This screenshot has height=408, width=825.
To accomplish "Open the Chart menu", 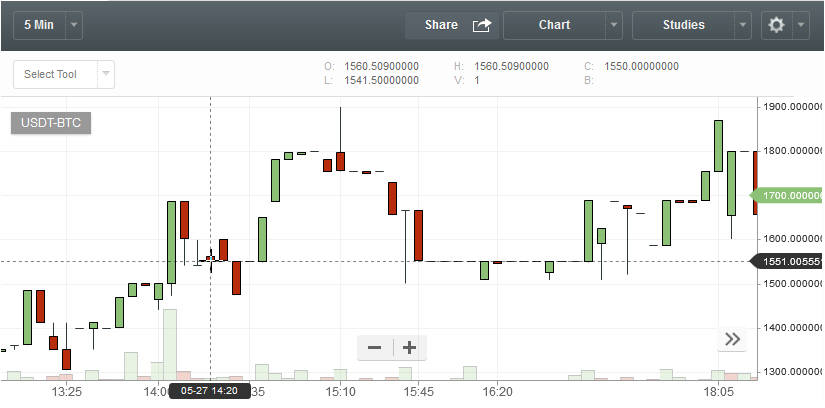I will [x=555, y=25].
